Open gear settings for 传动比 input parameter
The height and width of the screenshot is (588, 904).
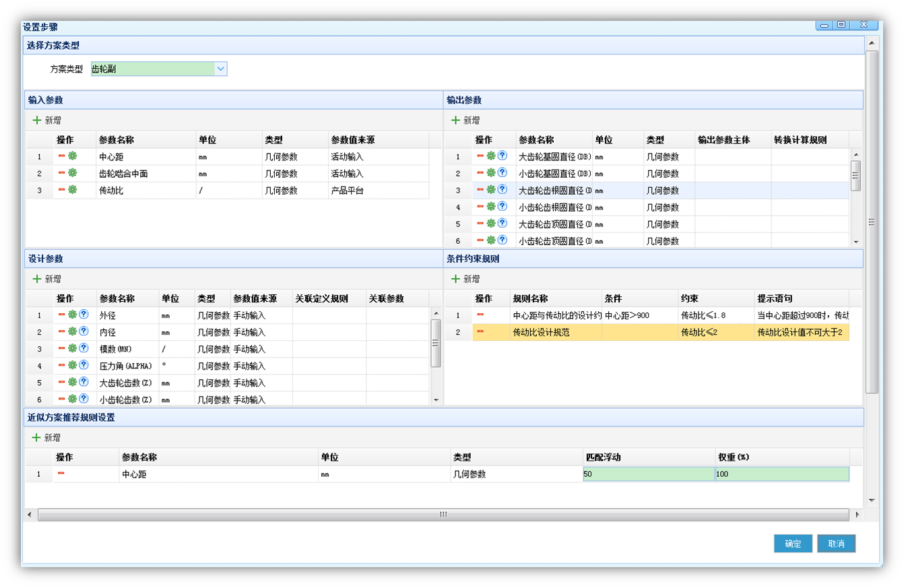[72, 190]
